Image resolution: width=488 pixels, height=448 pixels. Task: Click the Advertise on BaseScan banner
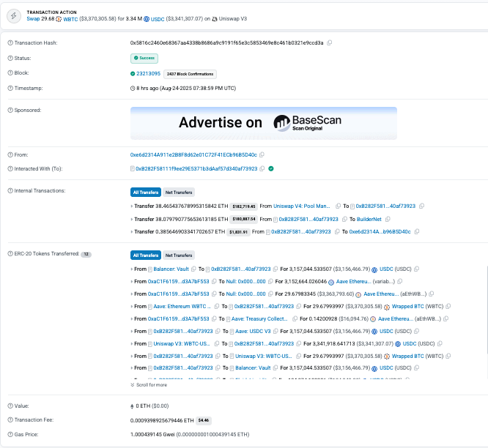[x=264, y=123]
